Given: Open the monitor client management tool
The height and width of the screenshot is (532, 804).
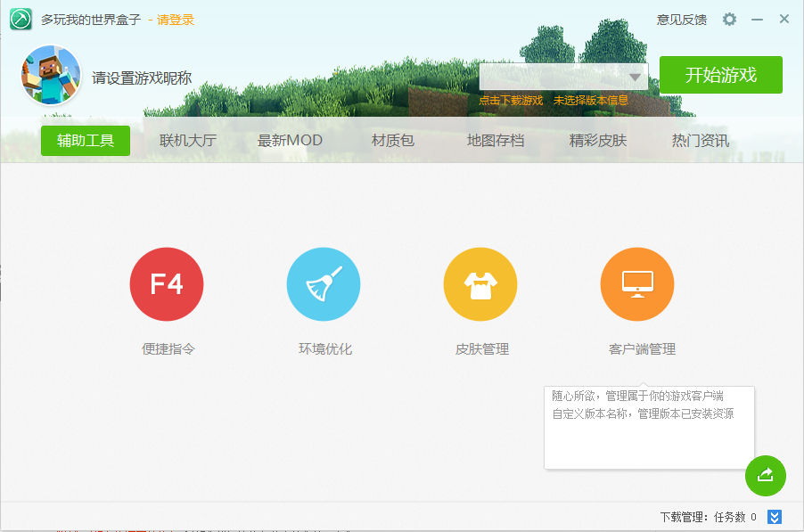Looking at the screenshot, I should pos(637,284).
